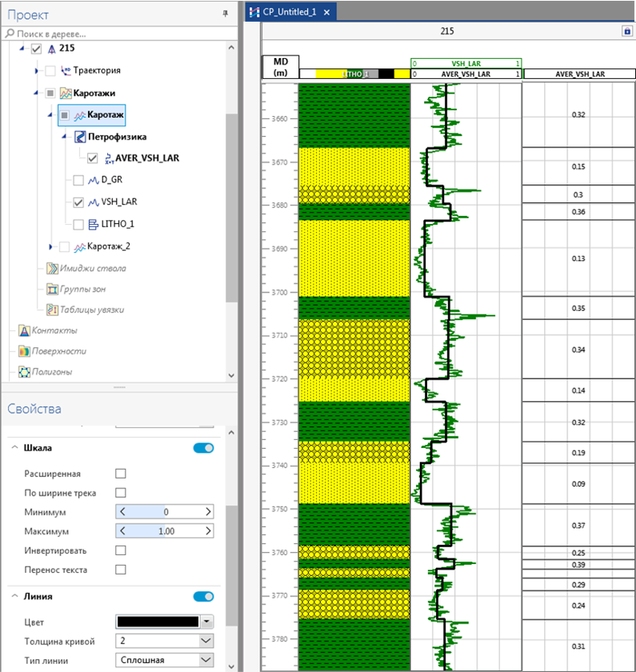Viewport: 636px width, 672px height.
Task: Toggle the well 215 checkbox
Action: tap(36, 49)
